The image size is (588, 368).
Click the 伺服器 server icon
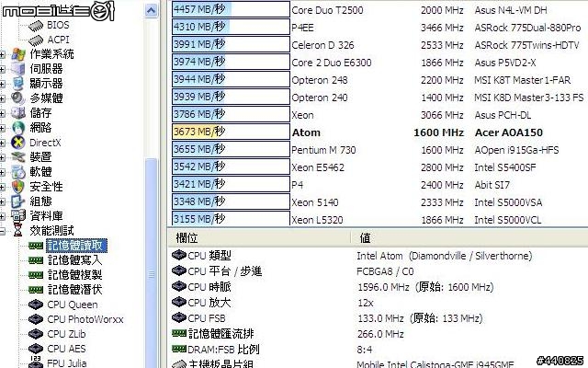click(x=18, y=69)
